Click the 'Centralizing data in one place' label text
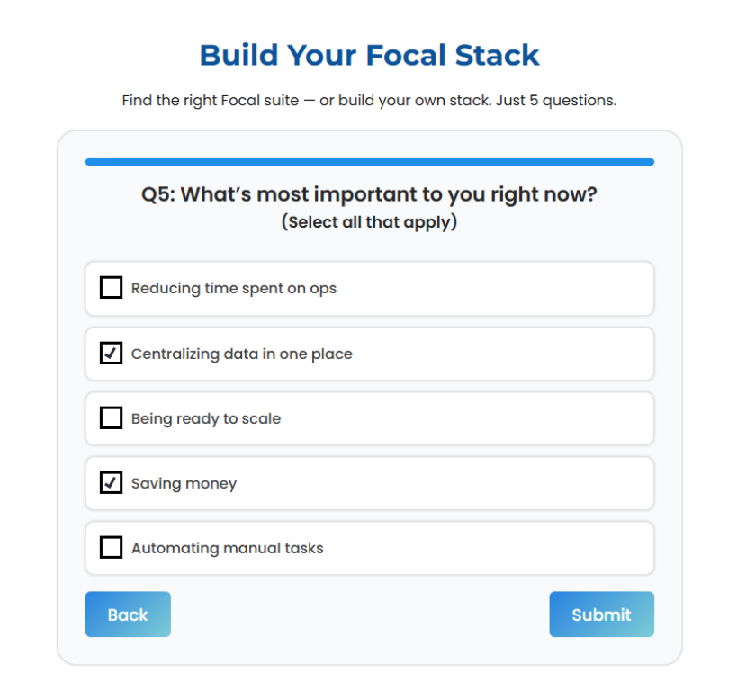The height and width of the screenshot is (700, 747). click(x=241, y=354)
